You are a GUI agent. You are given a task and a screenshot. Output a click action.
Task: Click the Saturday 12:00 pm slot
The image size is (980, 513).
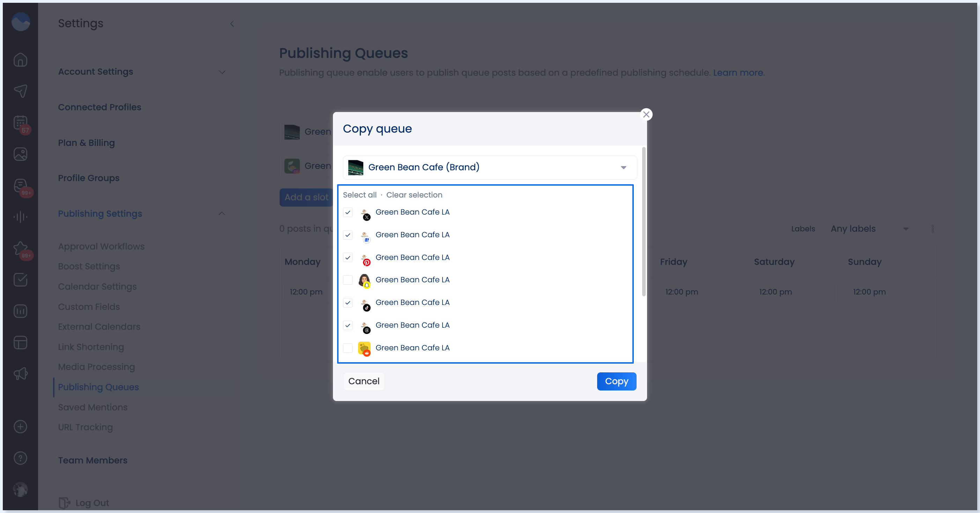795,292
